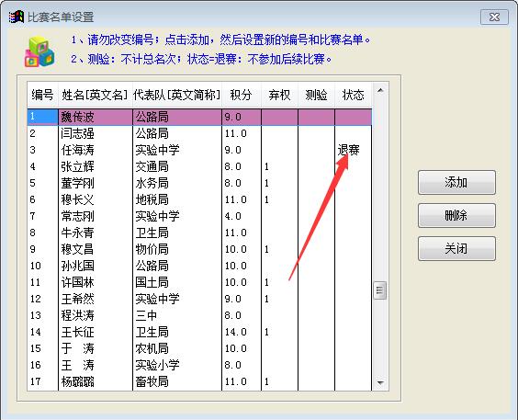Select the row for 王长征
The width and height of the screenshot is (518, 420).
(x=199, y=332)
